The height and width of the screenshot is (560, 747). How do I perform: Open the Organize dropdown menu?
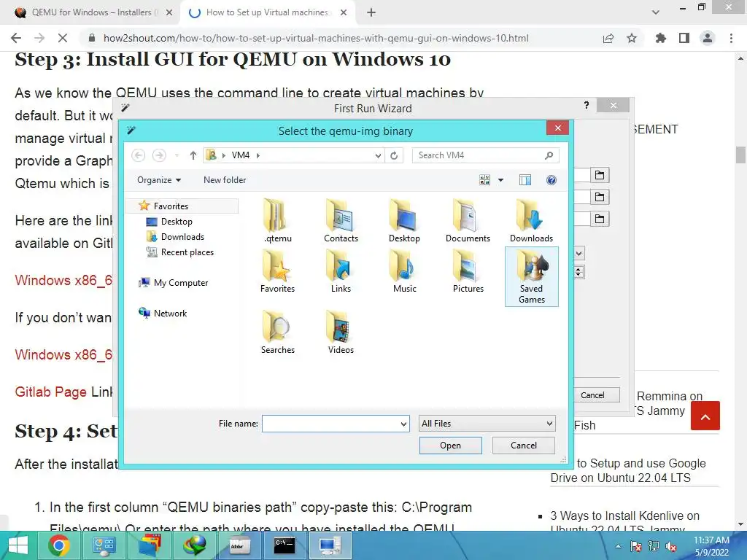159,180
